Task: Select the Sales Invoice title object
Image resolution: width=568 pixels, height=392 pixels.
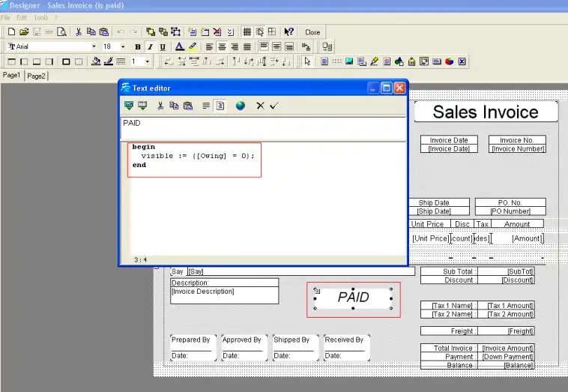Action: [x=486, y=112]
